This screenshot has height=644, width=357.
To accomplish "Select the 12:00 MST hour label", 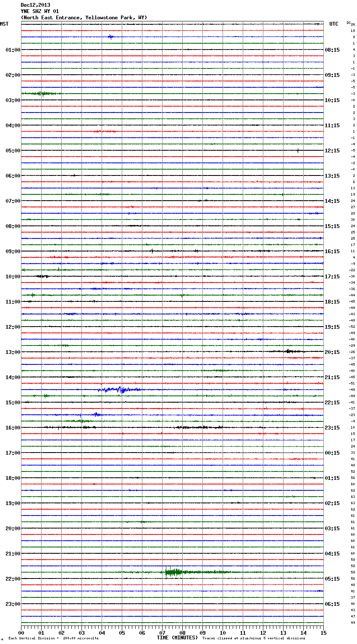I will (13, 327).
